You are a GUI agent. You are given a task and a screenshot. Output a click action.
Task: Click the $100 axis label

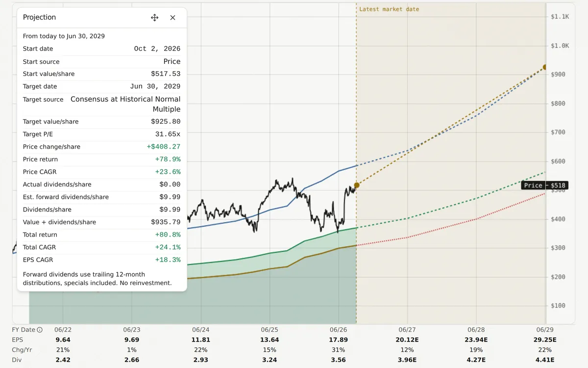click(x=558, y=306)
